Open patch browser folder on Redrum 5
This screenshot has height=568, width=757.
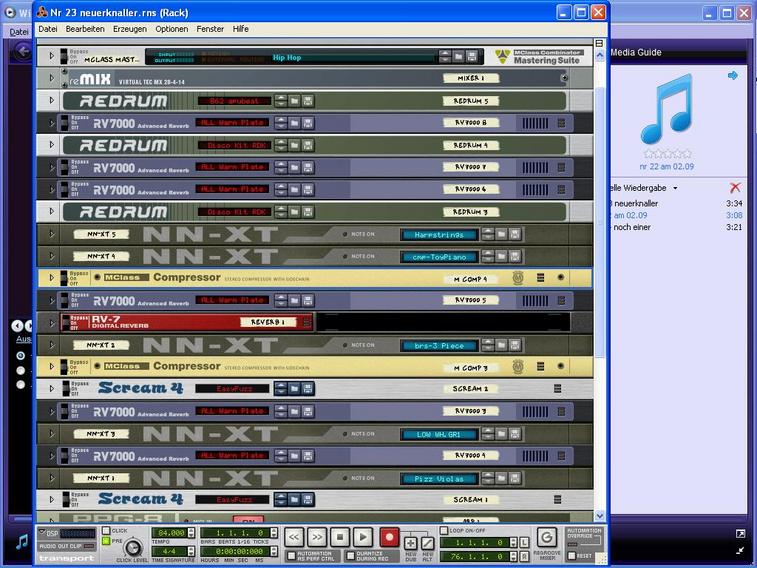coord(294,101)
